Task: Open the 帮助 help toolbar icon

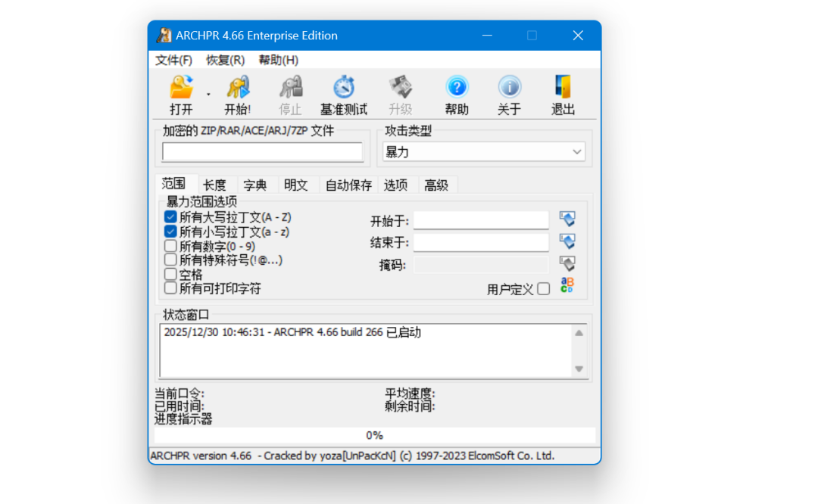Action: pyautogui.click(x=457, y=88)
